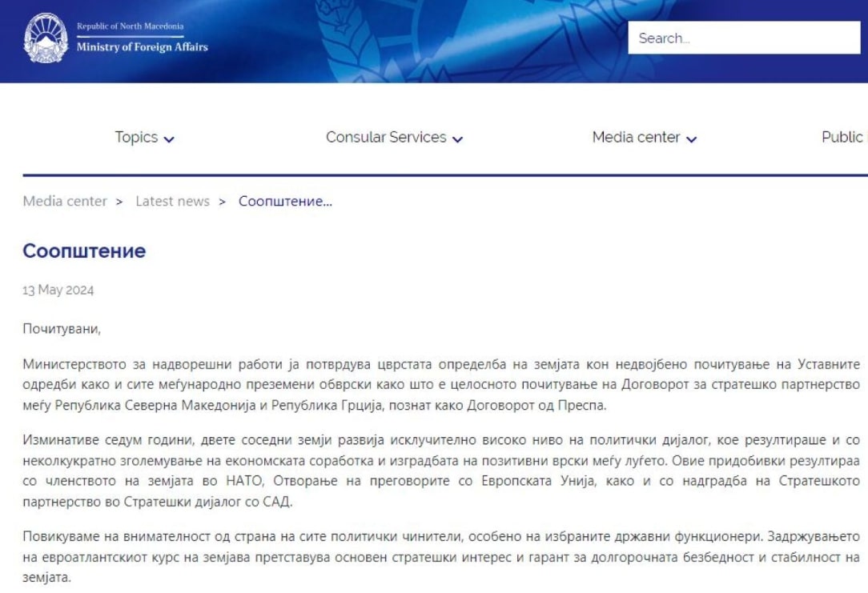Click the '13 May 2024' publication date

click(58, 290)
